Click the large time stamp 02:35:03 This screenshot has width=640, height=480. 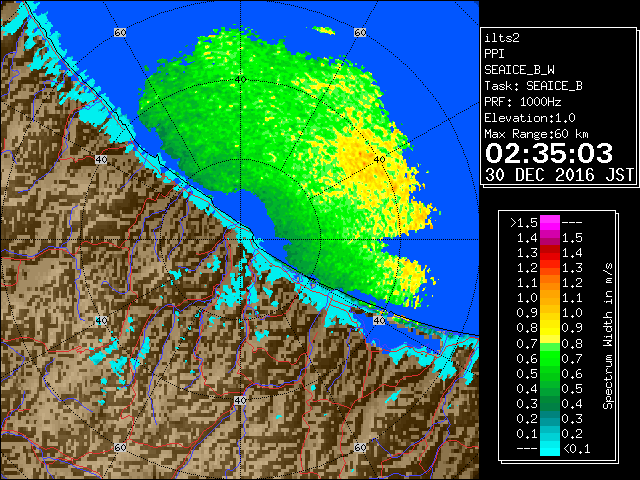[549, 153]
